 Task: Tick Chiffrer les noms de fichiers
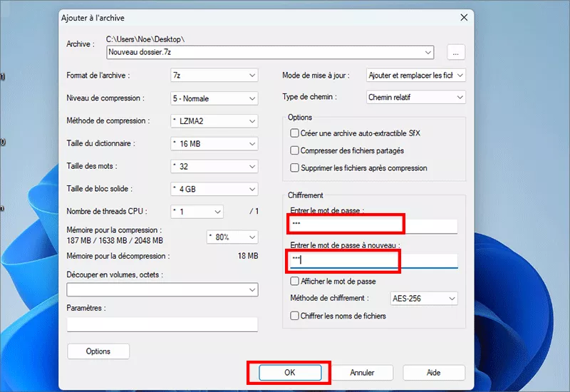pyautogui.click(x=295, y=316)
